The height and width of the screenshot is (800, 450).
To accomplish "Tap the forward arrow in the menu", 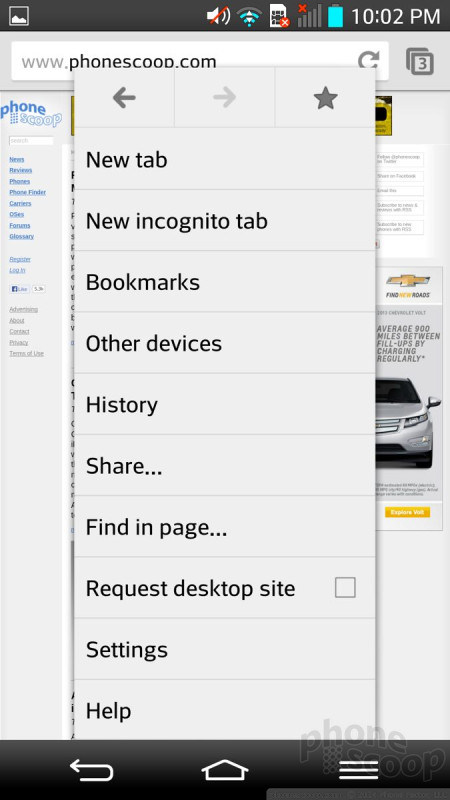I will click(224, 97).
